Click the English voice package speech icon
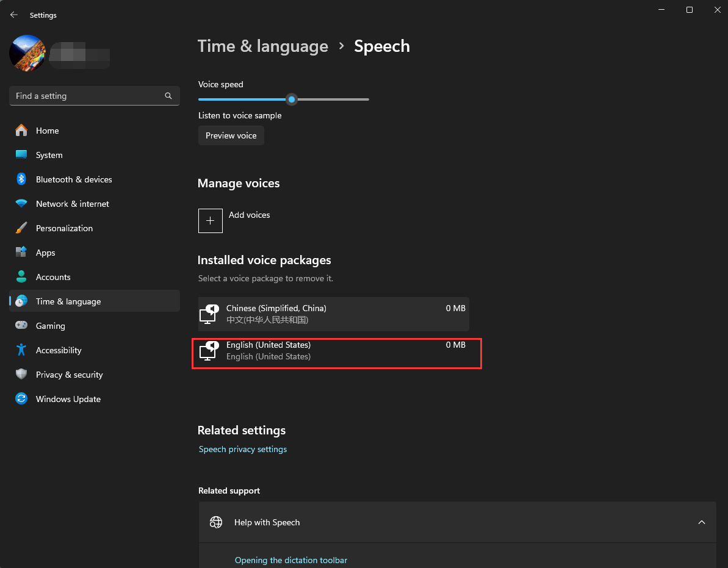This screenshot has width=728, height=568. pos(209,351)
